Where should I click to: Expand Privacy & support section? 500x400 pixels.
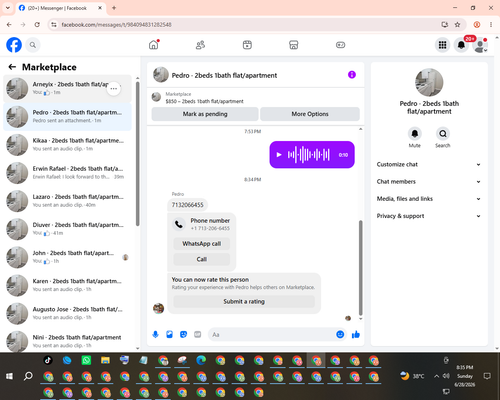429,216
